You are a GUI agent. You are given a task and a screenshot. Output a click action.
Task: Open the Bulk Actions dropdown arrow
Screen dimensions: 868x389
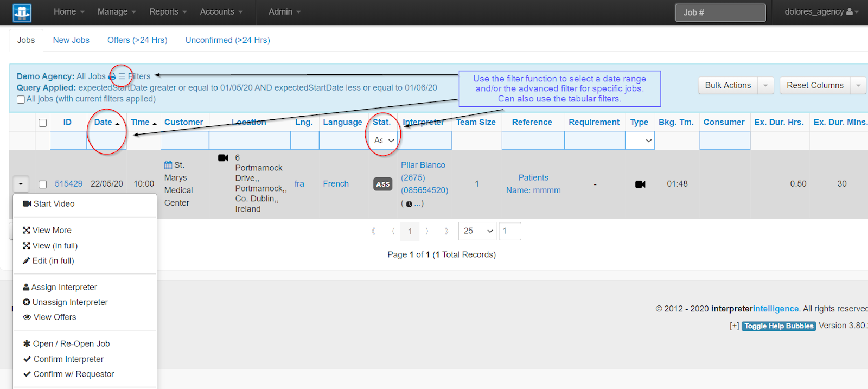coord(765,86)
